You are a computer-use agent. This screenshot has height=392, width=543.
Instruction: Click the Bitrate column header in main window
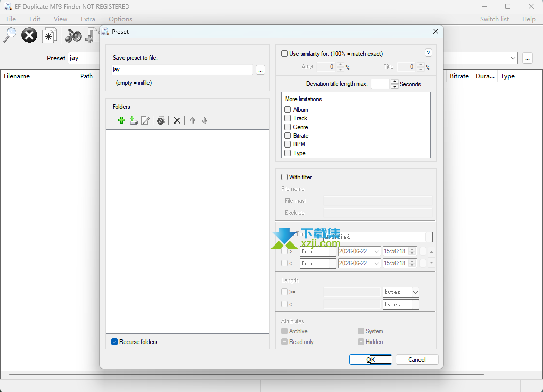[x=459, y=76]
